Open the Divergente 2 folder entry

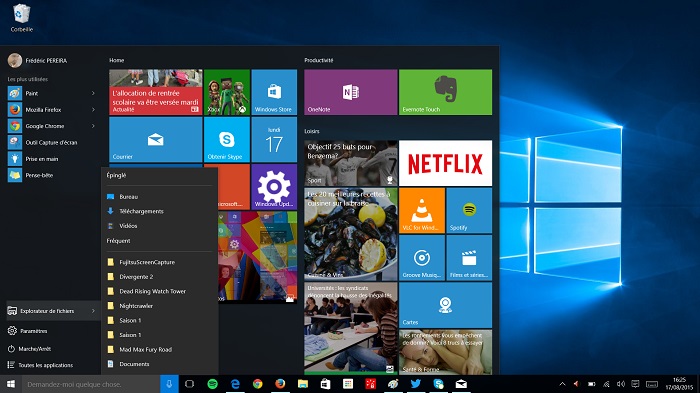coord(159,277)
